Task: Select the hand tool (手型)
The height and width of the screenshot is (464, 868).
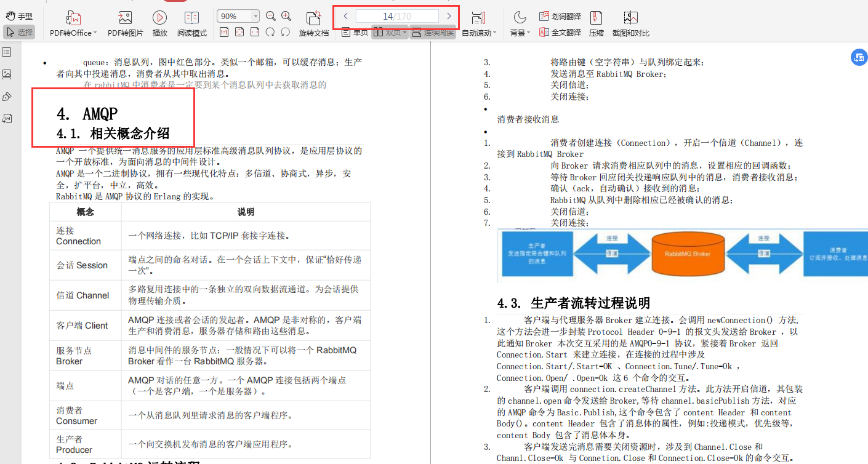Action: coord(19,17)
